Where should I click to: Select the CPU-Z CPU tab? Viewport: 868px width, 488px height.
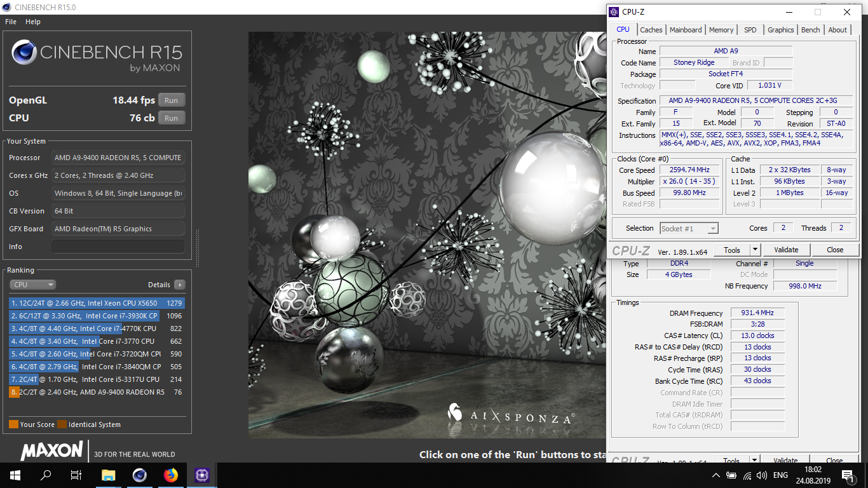pos(623,29)
